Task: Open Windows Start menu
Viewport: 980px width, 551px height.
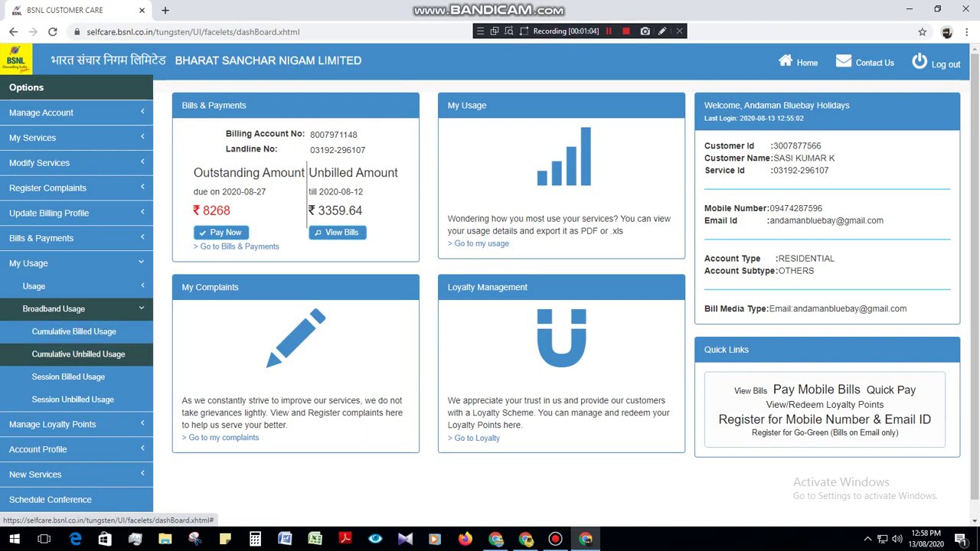Action: click(x=15, y=539)
